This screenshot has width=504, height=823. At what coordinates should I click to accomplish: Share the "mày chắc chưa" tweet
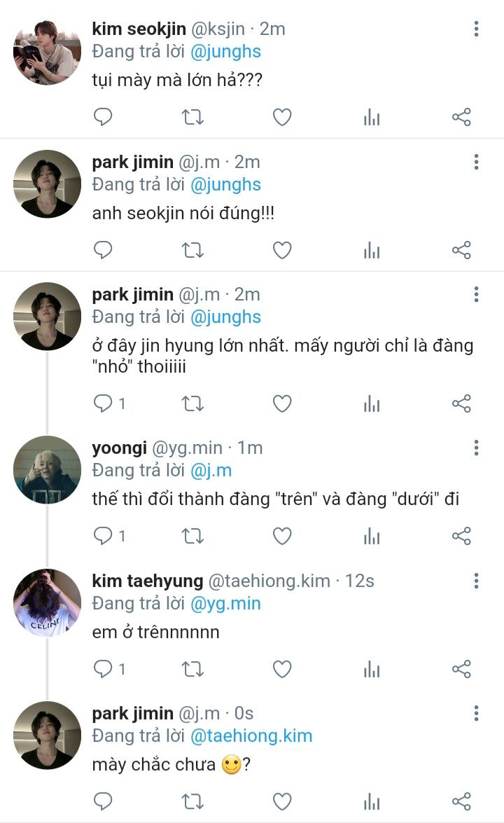coord(461,801)
